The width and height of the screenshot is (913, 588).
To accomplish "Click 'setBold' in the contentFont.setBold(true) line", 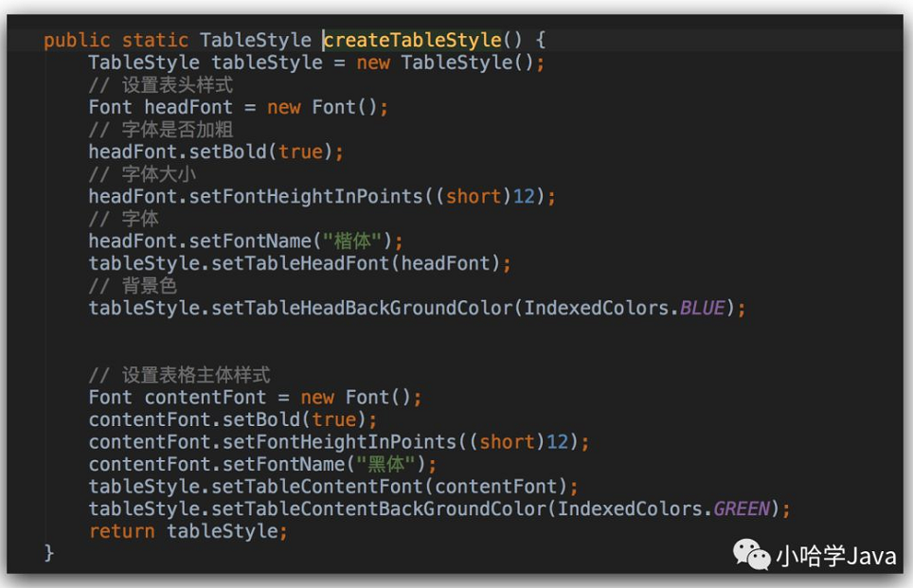I will (261, 419).
